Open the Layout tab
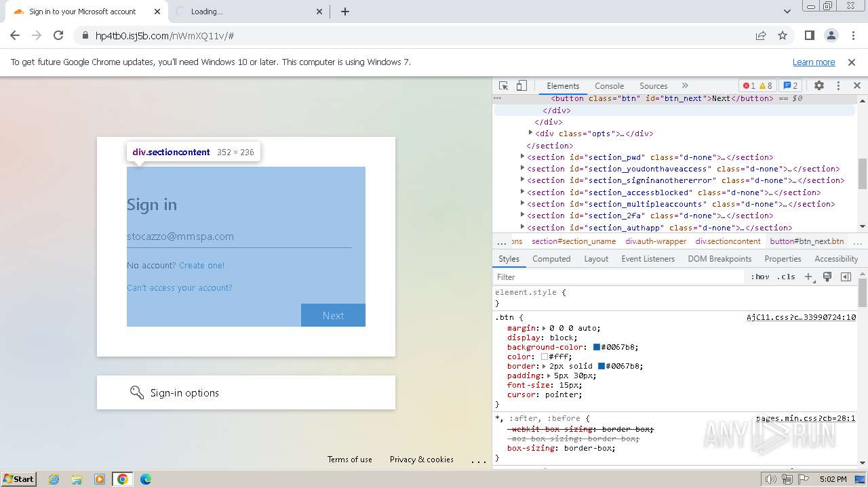Image resolution: width=868 pixels, height=488 pixels. click(596, 259)
